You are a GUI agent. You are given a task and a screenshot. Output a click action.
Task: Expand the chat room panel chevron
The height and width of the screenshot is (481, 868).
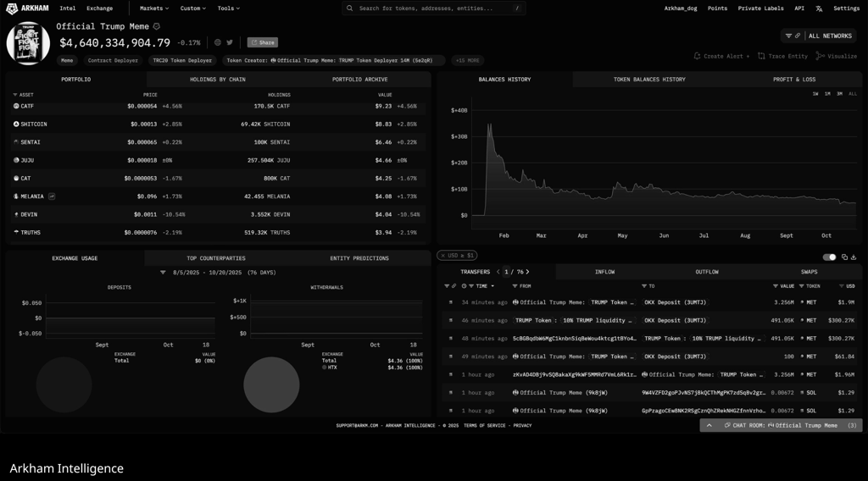click(x=709, y=425)
